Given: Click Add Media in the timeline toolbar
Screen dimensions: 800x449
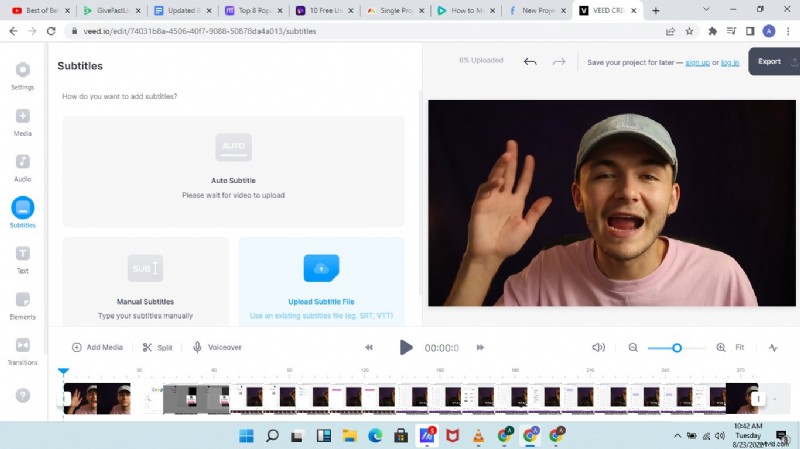Looking at the screenshot, I should (97, 347).
